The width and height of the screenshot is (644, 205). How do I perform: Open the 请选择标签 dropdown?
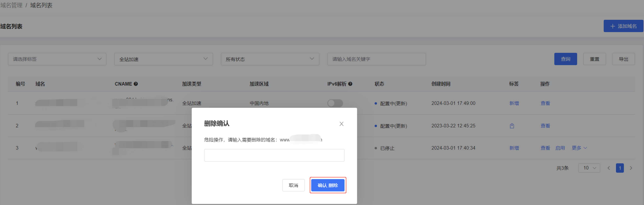click(57, 59)
